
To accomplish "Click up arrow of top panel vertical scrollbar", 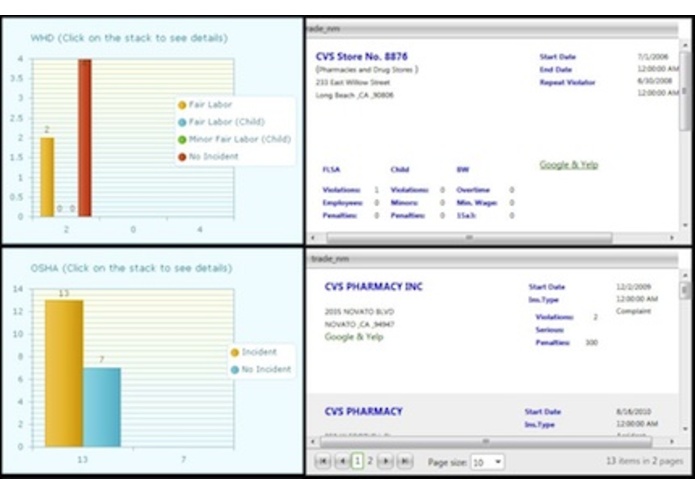I will point(684,46).
